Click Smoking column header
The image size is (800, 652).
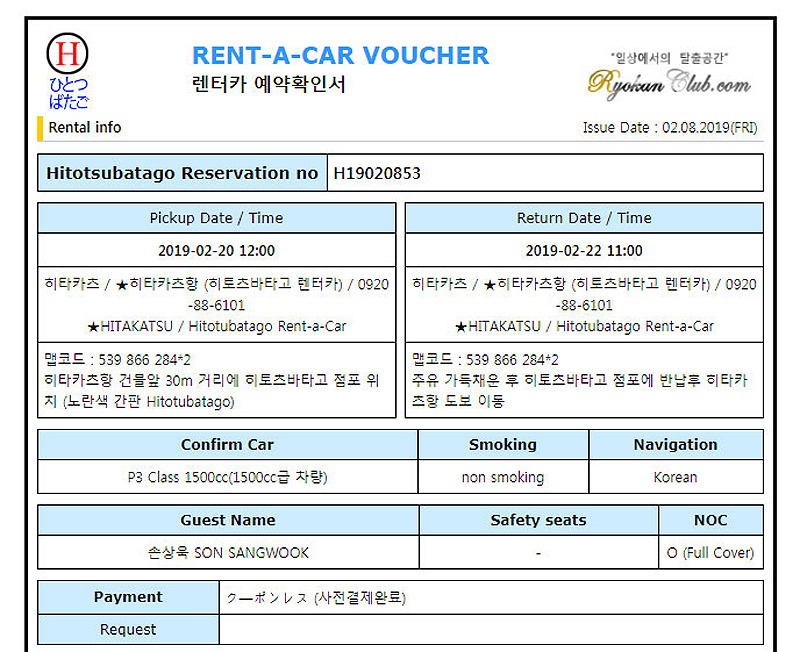point(503,445)
